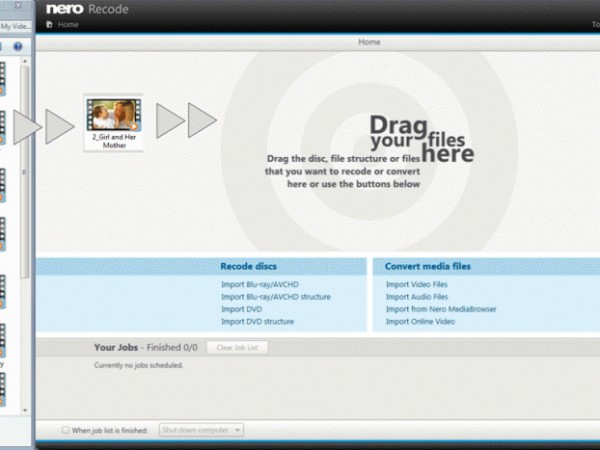Click the blue help icon in the left panel

(17, 47)
